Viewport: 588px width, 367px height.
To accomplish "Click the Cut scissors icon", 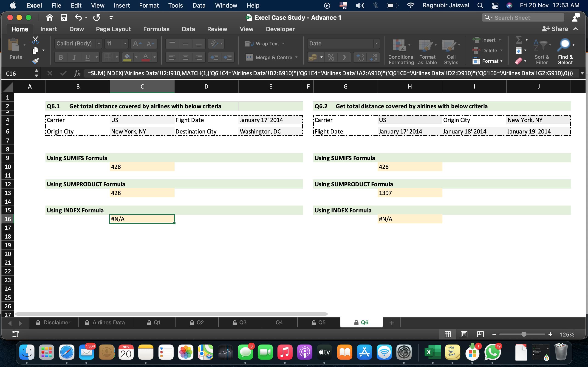I will (x=35, y=40).
